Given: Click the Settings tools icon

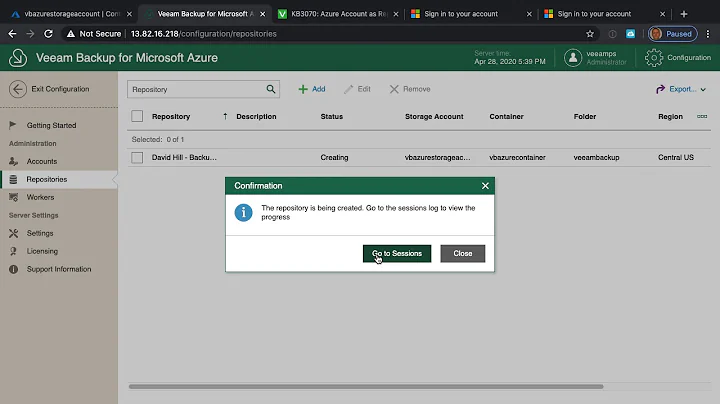Looking at the screenshot, I should (13, 233).
